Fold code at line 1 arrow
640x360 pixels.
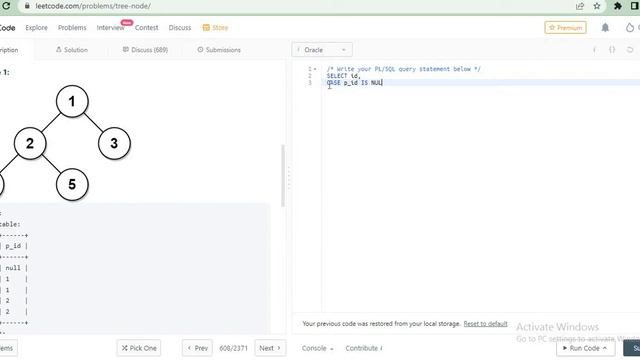coord(315,69)
